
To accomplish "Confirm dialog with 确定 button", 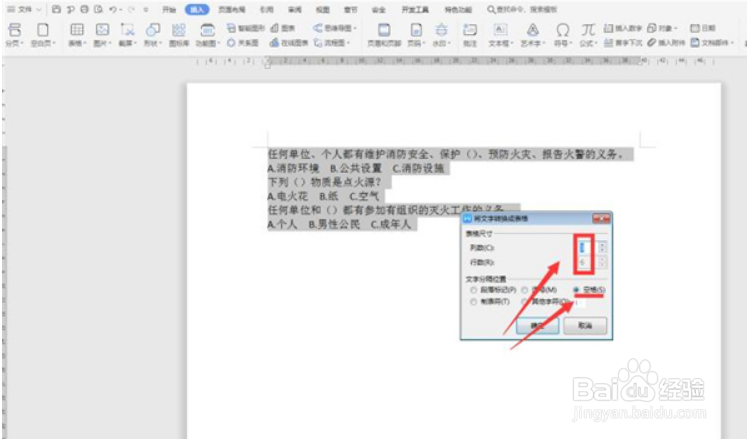I will (x=537, y=326).
